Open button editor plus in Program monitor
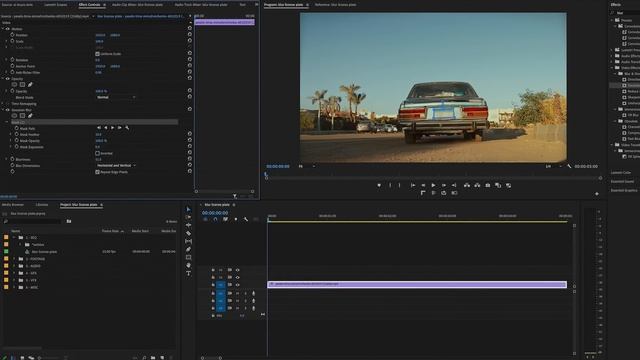 [597, 194]
